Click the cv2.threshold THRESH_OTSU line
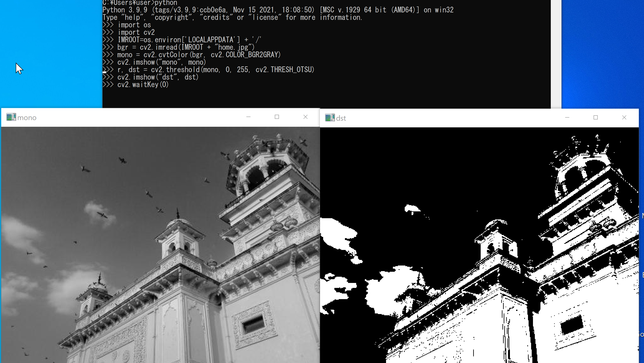The image size is (644, 363). pos(209,70)
